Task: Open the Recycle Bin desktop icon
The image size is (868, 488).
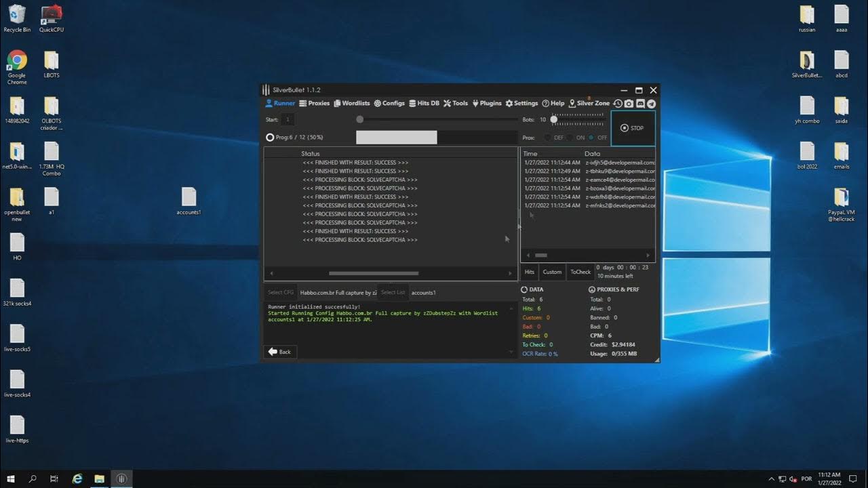Action: point(17,18)
